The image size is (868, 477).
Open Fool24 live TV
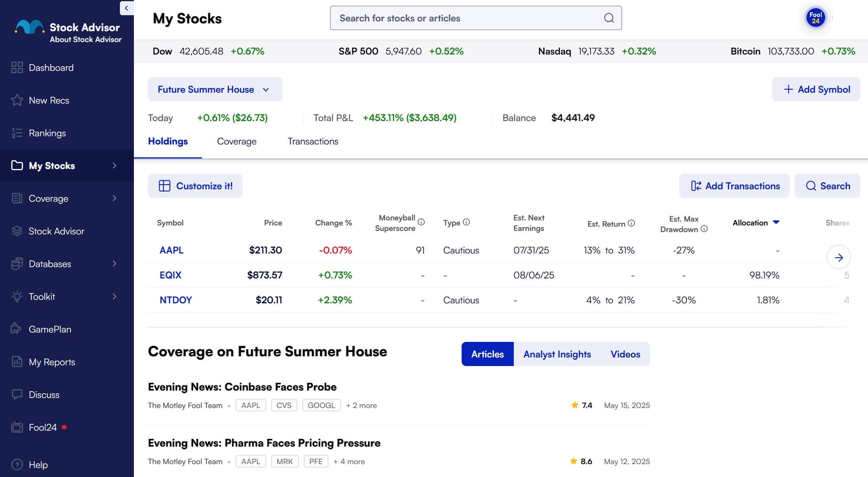click(x=43, y=427)
